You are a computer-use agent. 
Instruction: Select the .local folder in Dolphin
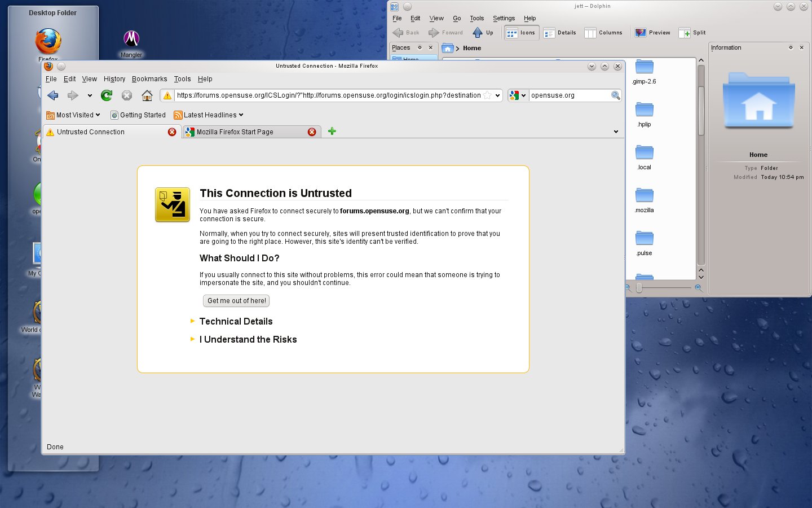click(644, 158)
